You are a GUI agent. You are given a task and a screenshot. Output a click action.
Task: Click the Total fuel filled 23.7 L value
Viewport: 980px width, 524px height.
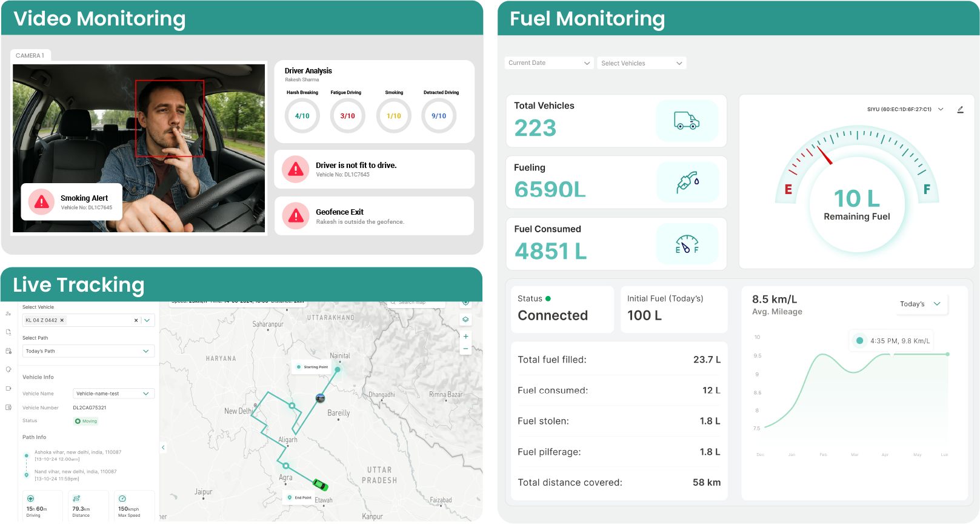click(707, 360)
